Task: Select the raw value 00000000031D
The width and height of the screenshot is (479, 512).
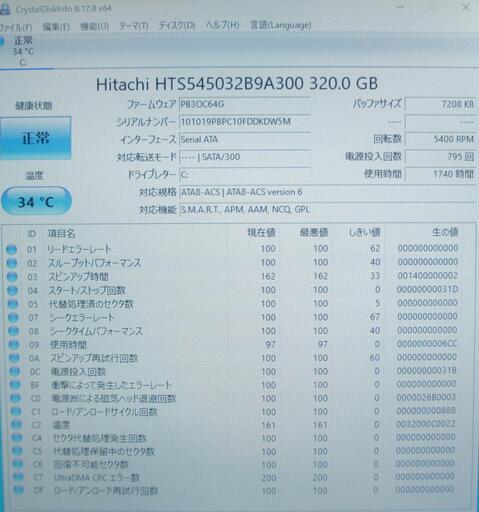Action: 427,289
